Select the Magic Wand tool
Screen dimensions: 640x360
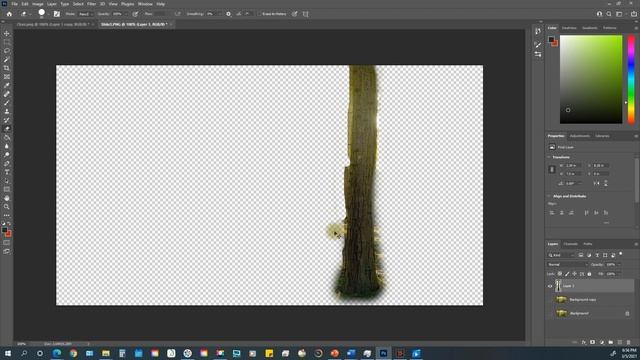pyautogui.click(x=7, y=60)
